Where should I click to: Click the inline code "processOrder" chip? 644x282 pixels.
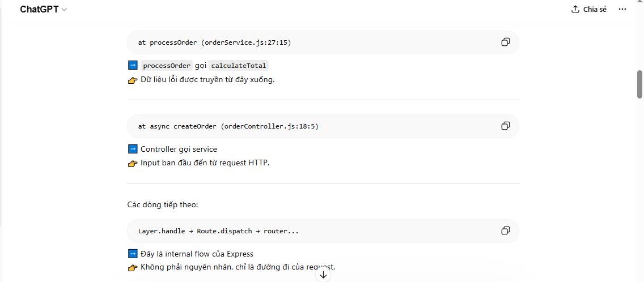[167, 66]
